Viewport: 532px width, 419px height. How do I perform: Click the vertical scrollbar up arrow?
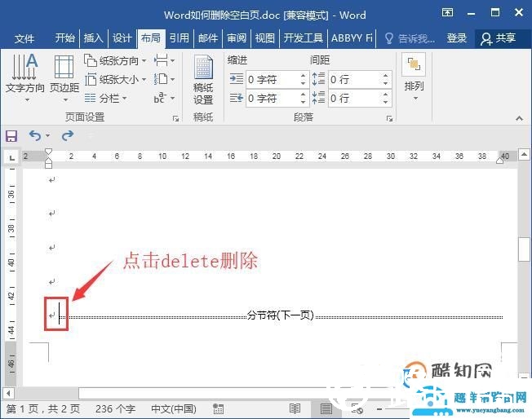click(524, 155)
